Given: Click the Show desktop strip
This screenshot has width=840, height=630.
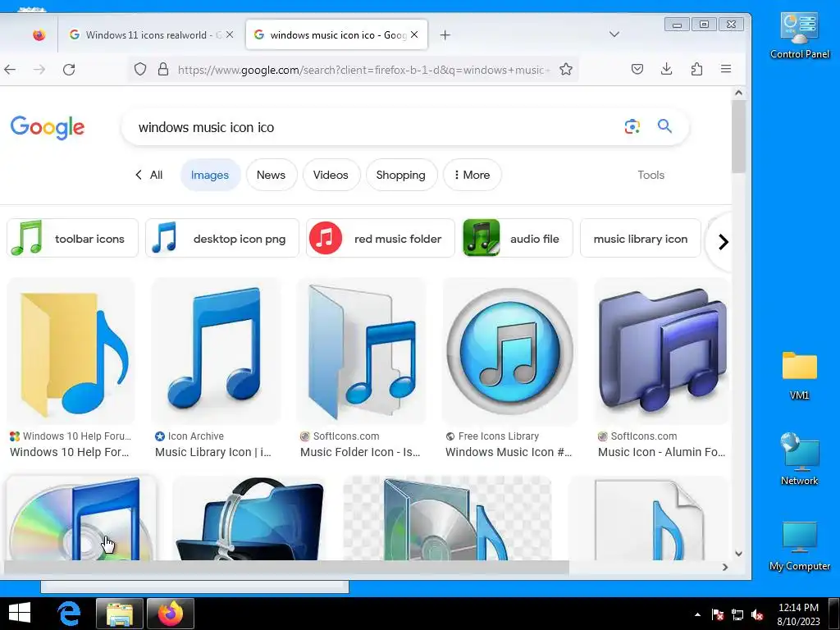Looking at the screenshot, I should pos(834,614).
